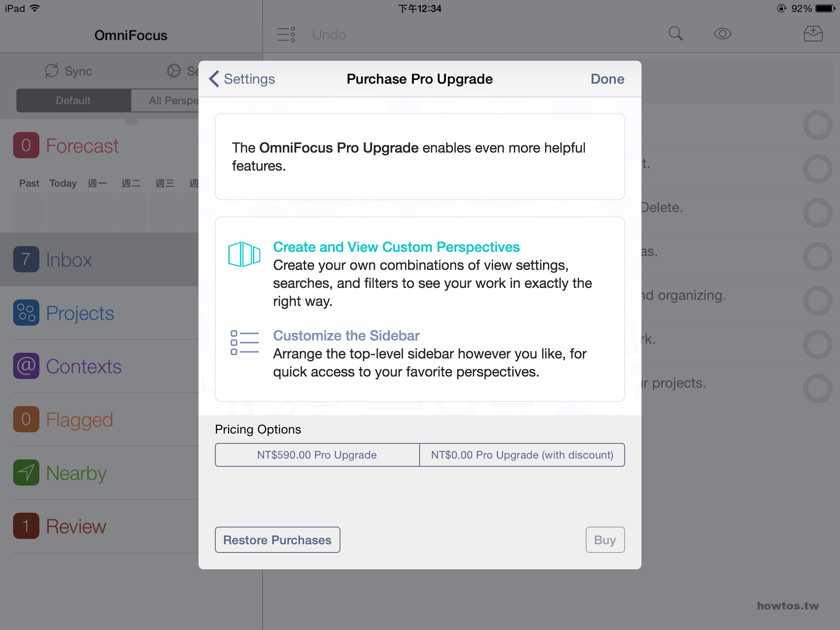
Task: Select the Projects icon in sidebar
Action: click(26, 313)
